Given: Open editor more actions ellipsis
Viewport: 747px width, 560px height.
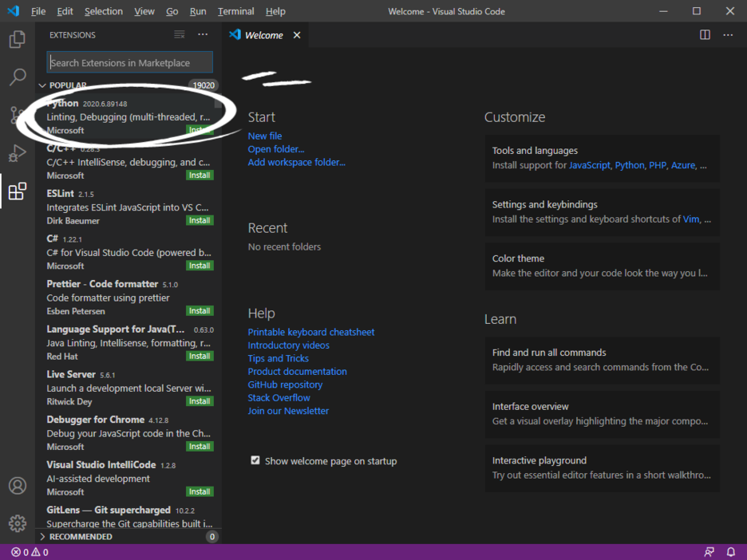Looking at the screenshot, I should point(728,35).
